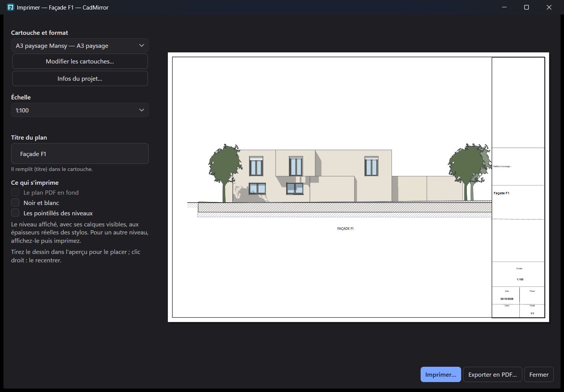Close dialog with Fermer button
This screenshot has width=564, height=392.
coord(539,374)
